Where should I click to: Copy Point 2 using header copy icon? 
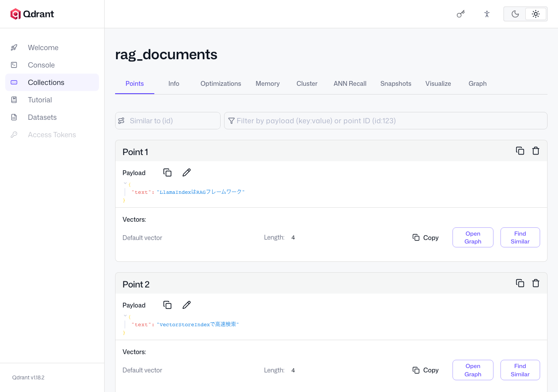tap(520, 283)
